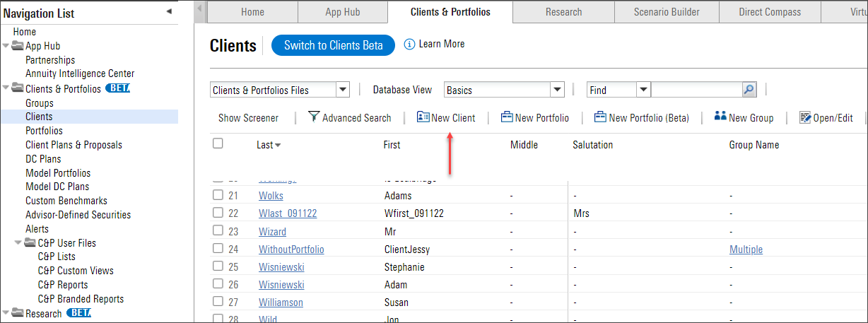The width and height of the screenshot is (868, 323).
Task: Click the Switch to Clients Beta button
Action: pyautogui.click(x=333, y=45)
